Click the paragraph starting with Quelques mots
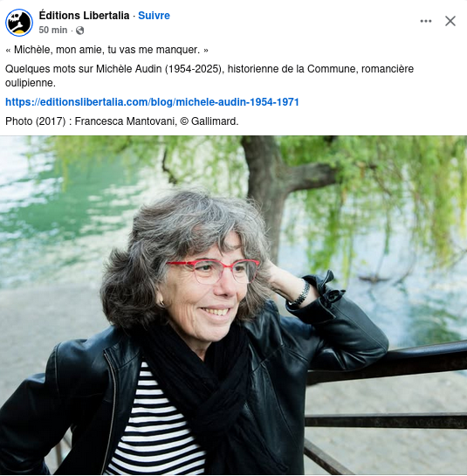 [209, 76]
